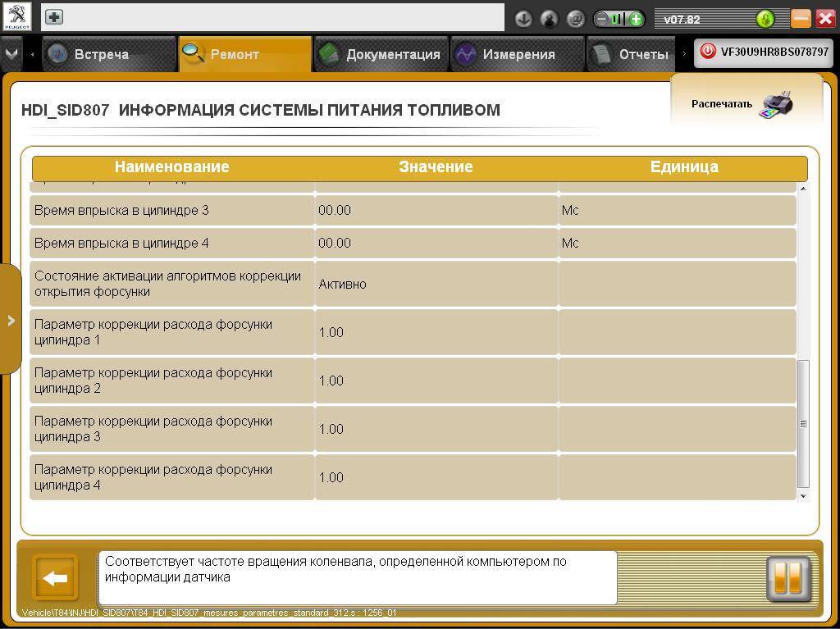The width and height of the screenshot is (840, 629).
Task: Open the Встреча tab
Action: pyautogui.click(x=100, y=54)
